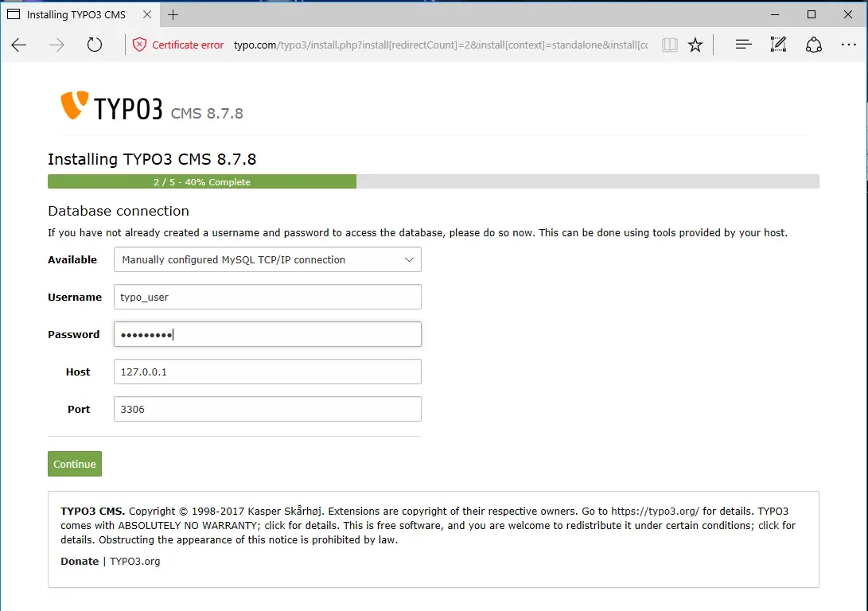Click the browser Back arrow
This screenshot has height=611, width=868.
(19, 45)
